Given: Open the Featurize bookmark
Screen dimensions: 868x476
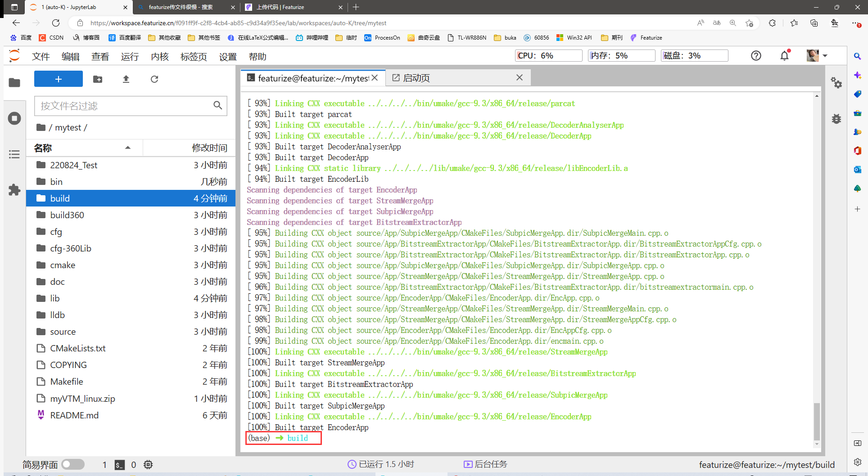Looking at the screenshot, I should (x=646, y=38).
